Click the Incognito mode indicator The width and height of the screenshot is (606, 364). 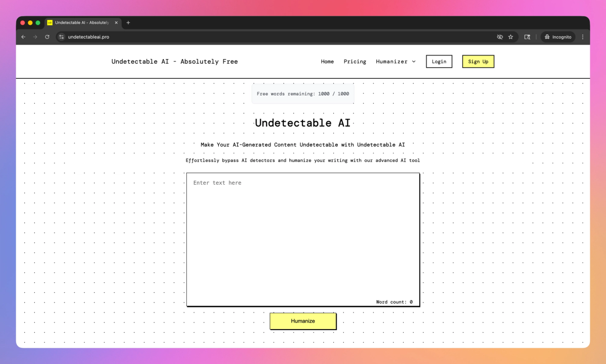click(558, 36)
